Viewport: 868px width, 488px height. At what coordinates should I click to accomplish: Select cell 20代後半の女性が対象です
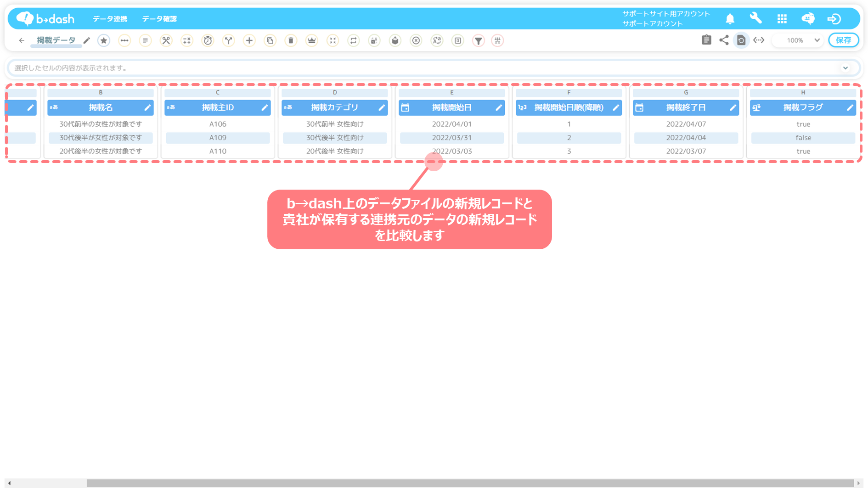(101, 151)
